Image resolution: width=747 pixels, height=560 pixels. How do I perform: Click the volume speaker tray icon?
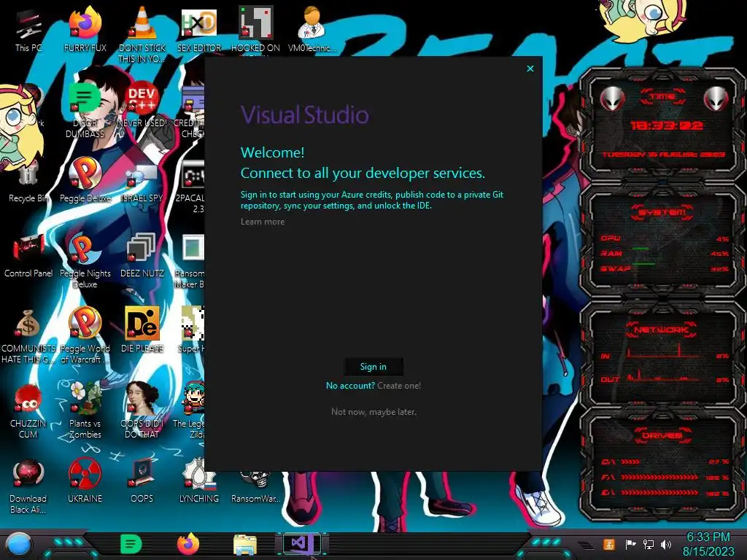[x=666, y=544]
